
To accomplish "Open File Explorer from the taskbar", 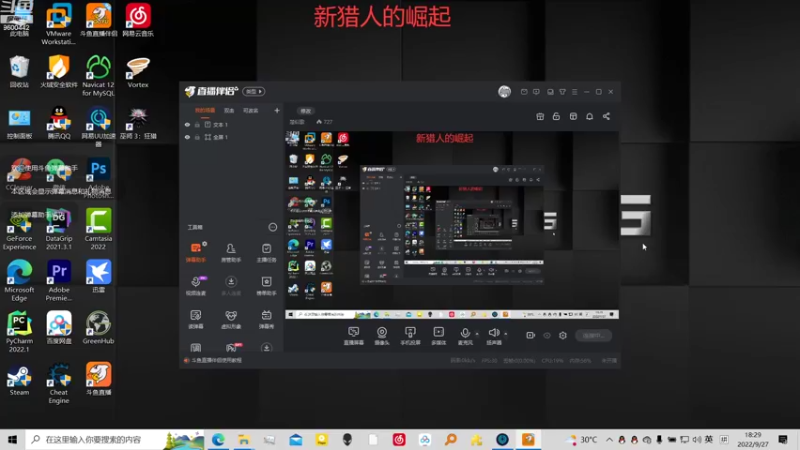I will [x=244, y=439].
